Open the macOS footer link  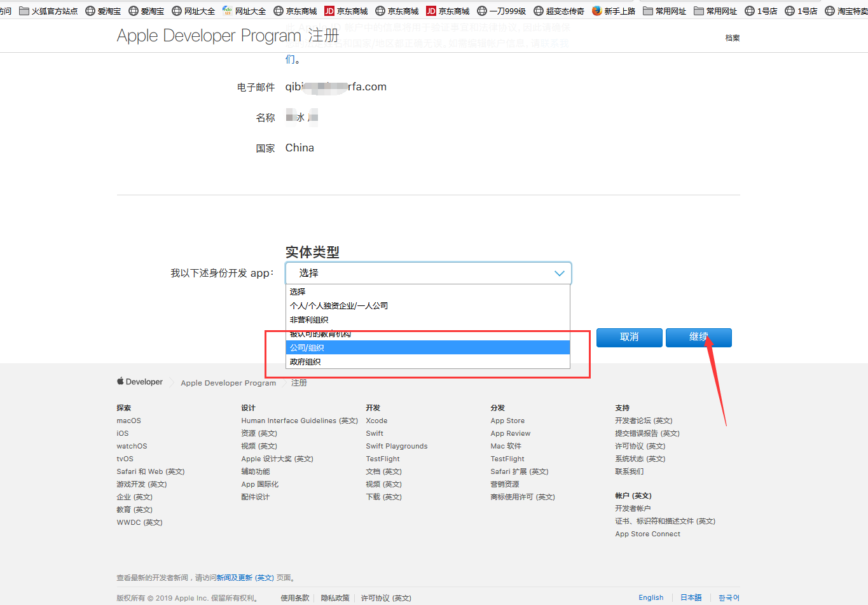click(128, 421)
